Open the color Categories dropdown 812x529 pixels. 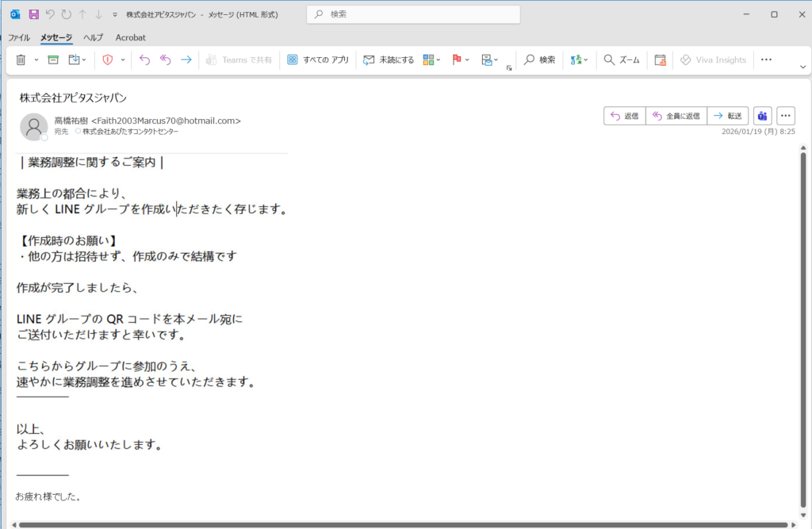point(439,59)
